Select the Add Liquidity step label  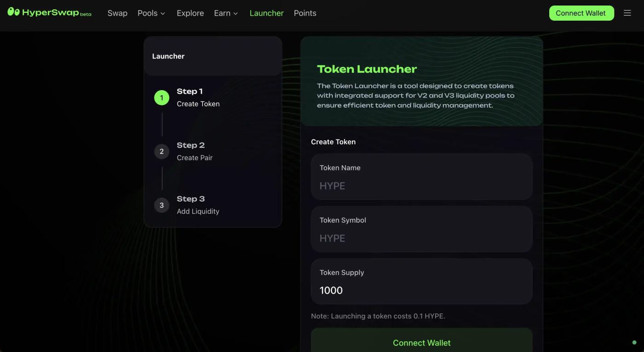click(x=198, y=211)
